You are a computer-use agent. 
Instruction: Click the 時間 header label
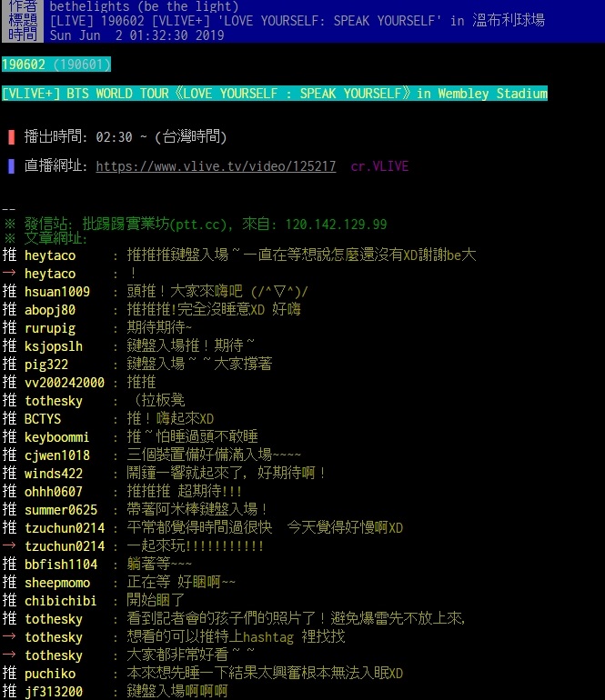point(23,35)
